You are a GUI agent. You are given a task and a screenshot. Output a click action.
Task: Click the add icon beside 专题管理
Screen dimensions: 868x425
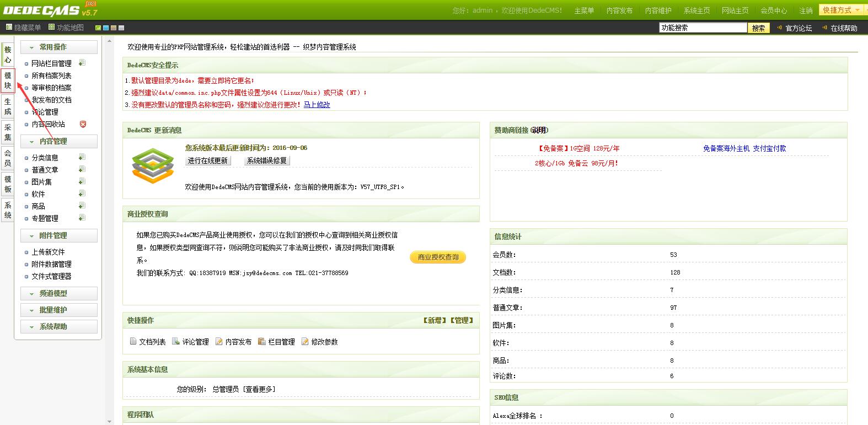pos(82,218)
